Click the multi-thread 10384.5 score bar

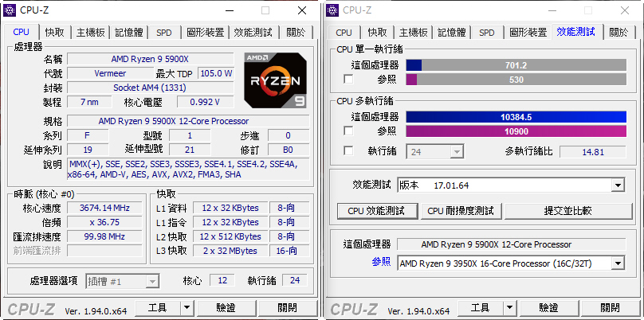pyautogui.click(x=516, y=117)
